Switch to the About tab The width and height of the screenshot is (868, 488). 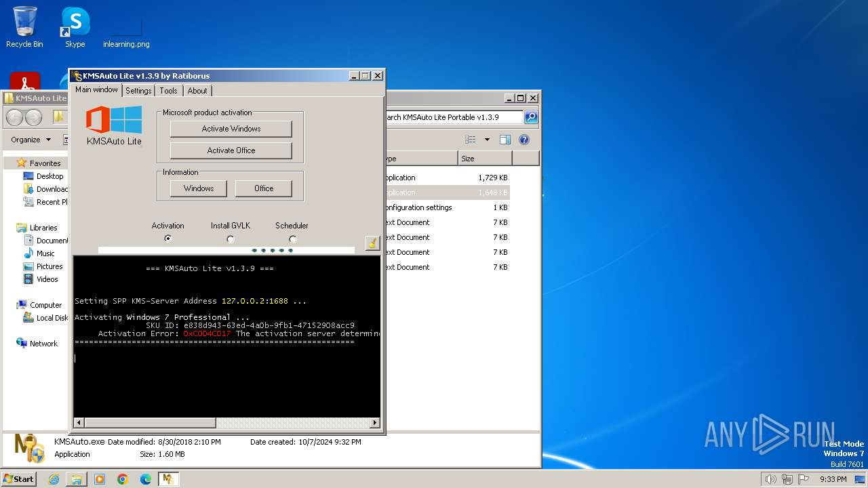[197, 91]
